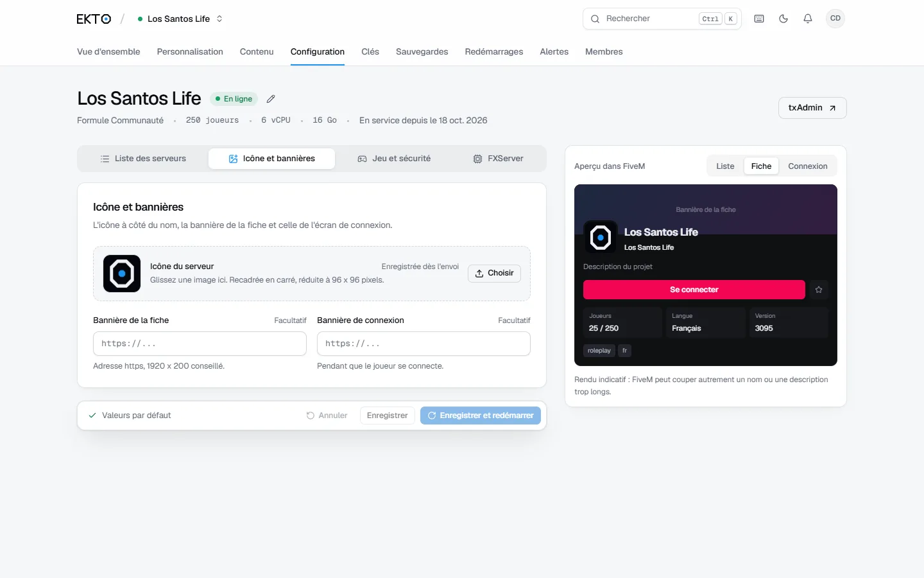The width and height of the screenshot is (924, 578).
Task: Open the Alertes tab
Action: (554, 52)
